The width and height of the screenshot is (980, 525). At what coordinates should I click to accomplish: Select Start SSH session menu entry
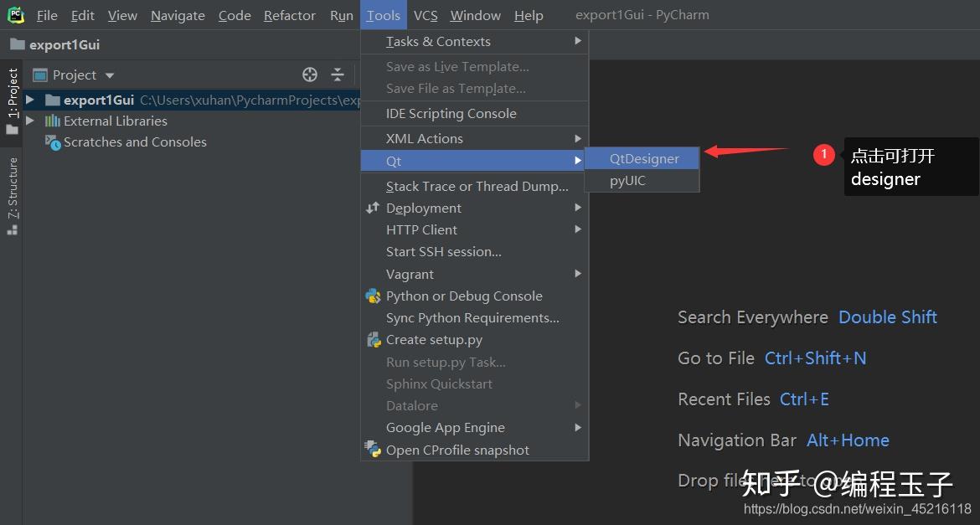click(443, 251)
